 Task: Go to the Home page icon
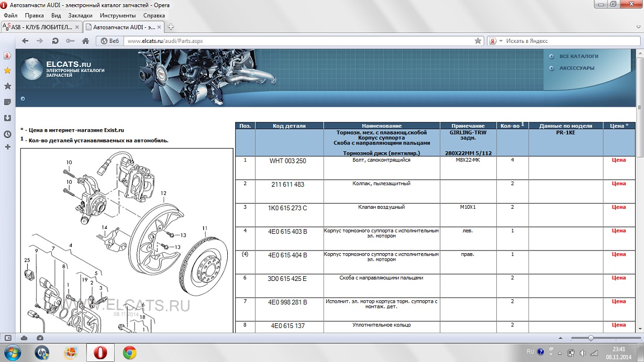point(85,41)
